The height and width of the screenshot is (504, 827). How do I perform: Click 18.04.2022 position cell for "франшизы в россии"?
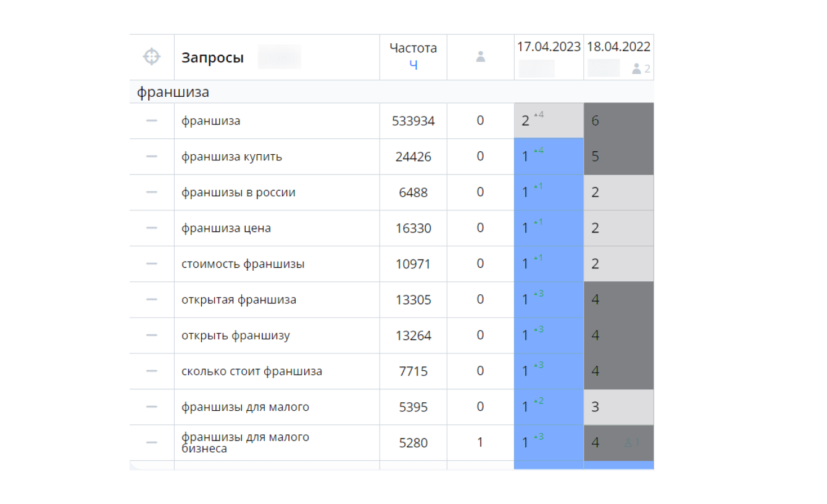(x=618, y=192)
